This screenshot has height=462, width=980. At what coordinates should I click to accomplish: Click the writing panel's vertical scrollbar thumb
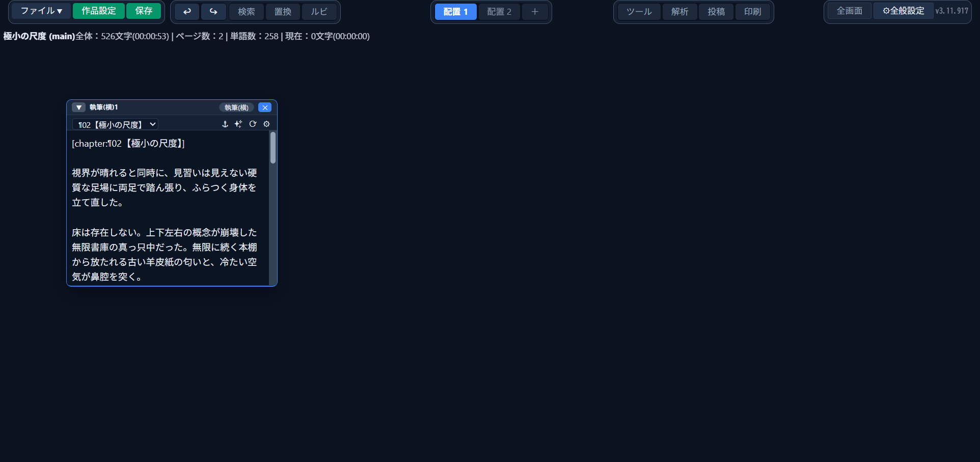[273, 148]
